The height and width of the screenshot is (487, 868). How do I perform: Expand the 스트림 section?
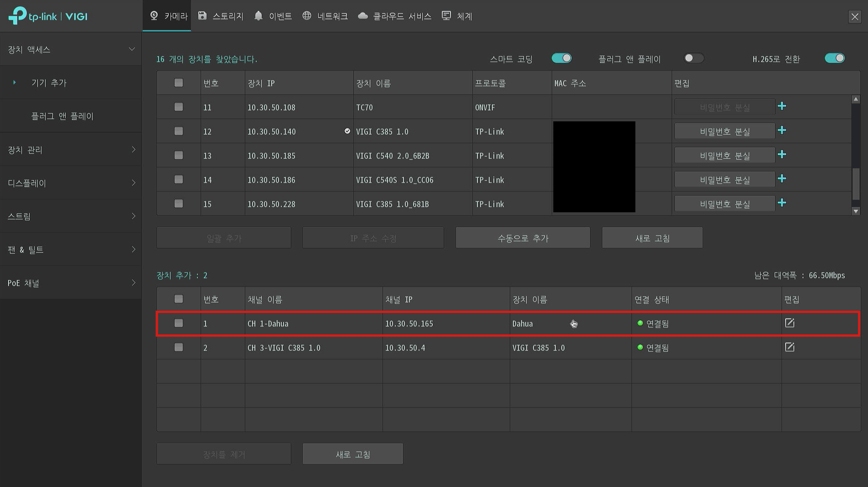click(x=71, y=216)
